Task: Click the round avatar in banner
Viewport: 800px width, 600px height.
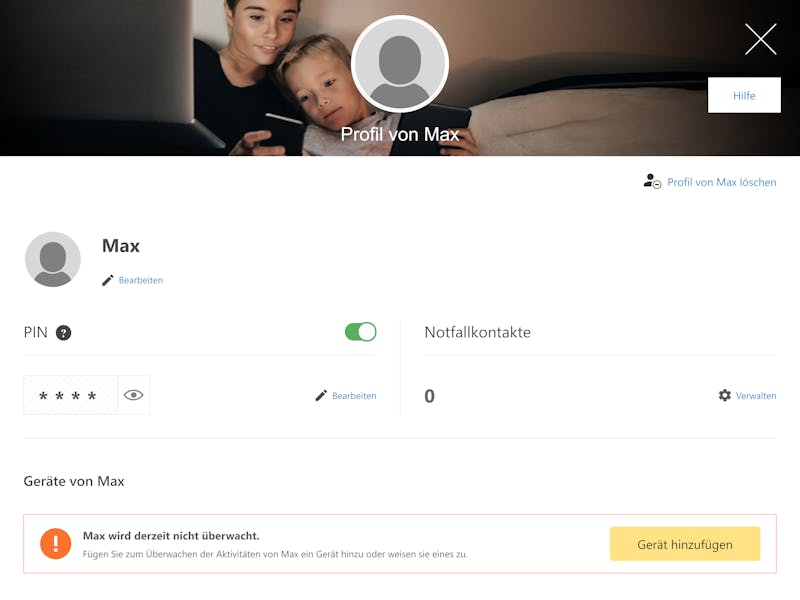Action: pyautogui.click(x=399, y=64)
